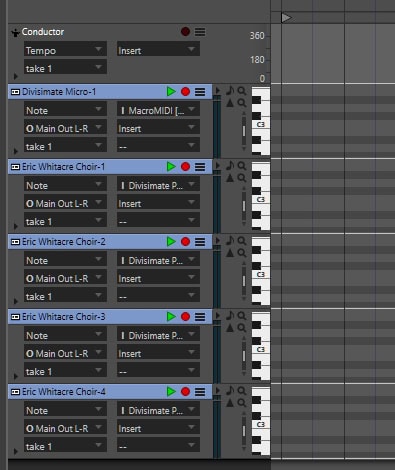Viewport: 395px width, 470px height.
Task: Select the Eric Whitacre Choir-1 track header
Action: [x=110, y=166]
